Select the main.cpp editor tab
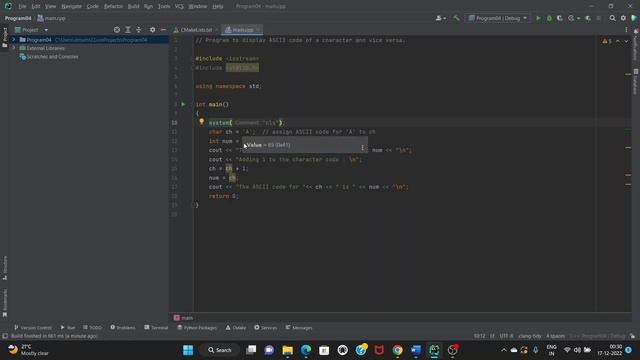The width and height of the screenshot is (640, 360). (x=241, y=30)
